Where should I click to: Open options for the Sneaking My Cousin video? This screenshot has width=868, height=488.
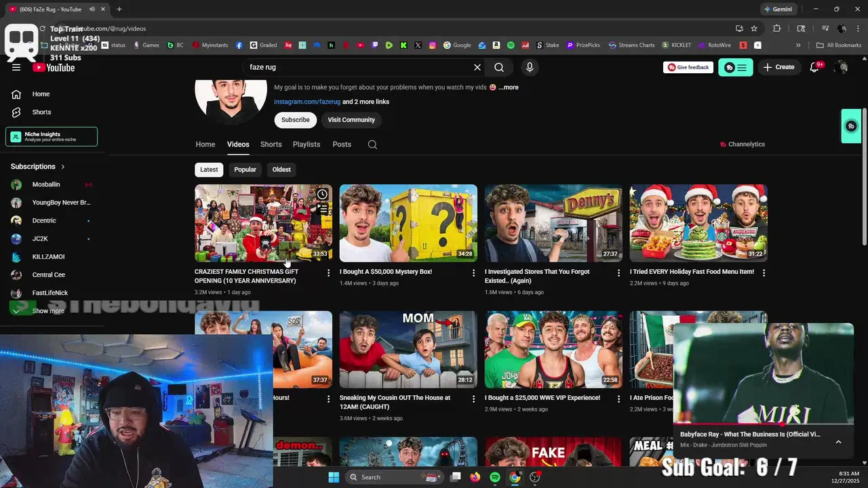coord(473,399)
